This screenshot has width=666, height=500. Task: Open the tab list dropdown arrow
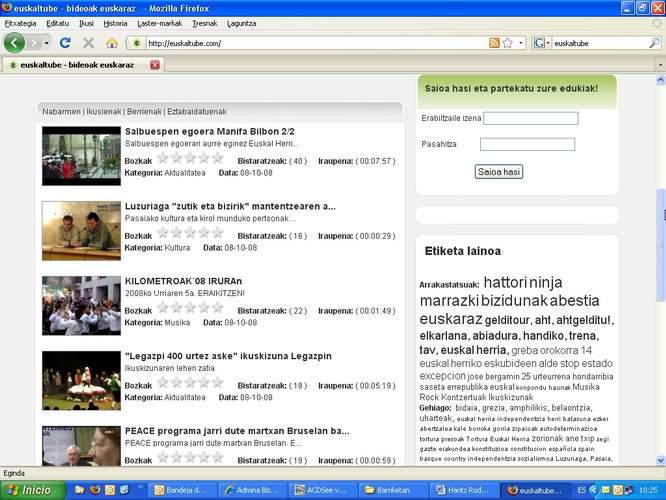click(660, 65)
